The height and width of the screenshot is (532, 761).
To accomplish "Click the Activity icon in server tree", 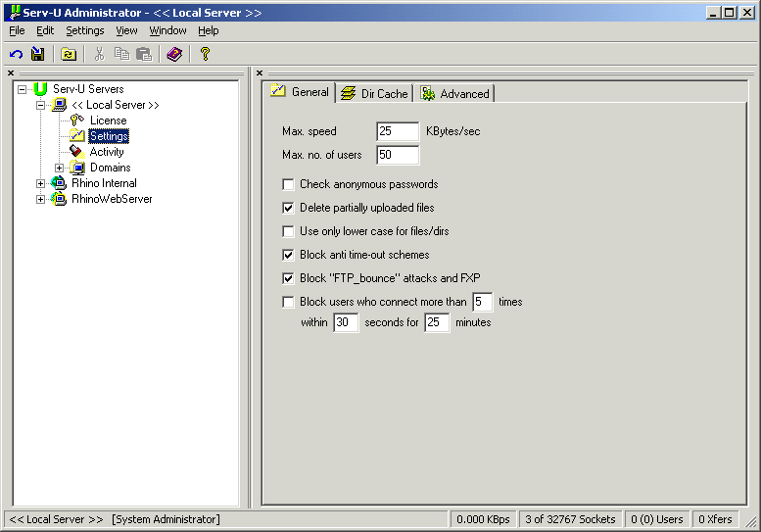I will [x=77, y=152].
